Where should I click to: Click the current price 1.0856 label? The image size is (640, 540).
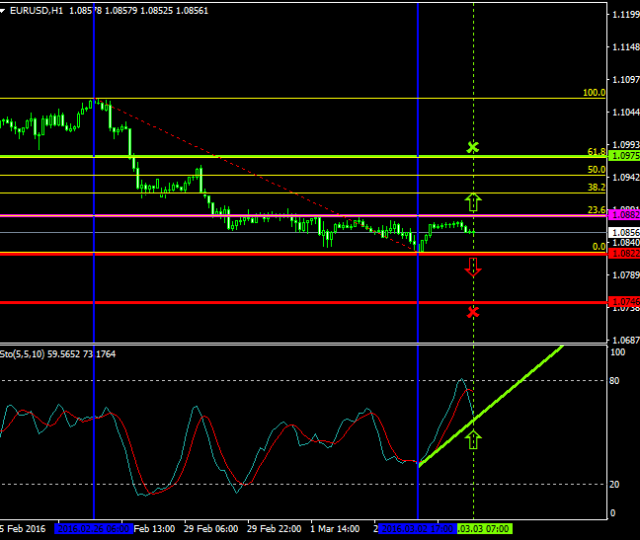click(x=624, y=232)
